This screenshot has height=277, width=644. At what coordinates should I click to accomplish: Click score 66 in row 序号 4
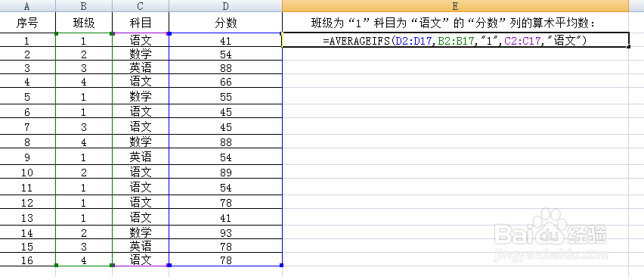(x=225, y=82)
